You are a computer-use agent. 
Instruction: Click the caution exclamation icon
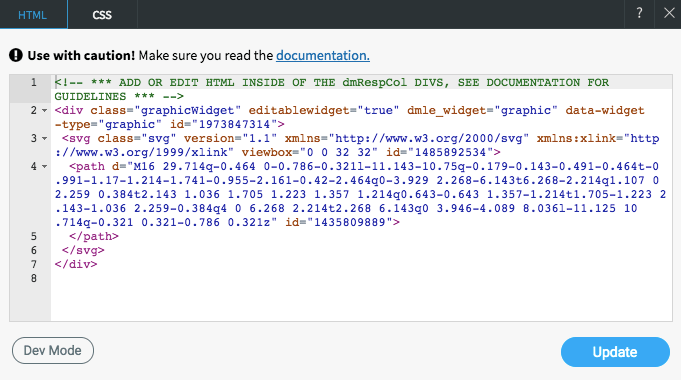16,55
